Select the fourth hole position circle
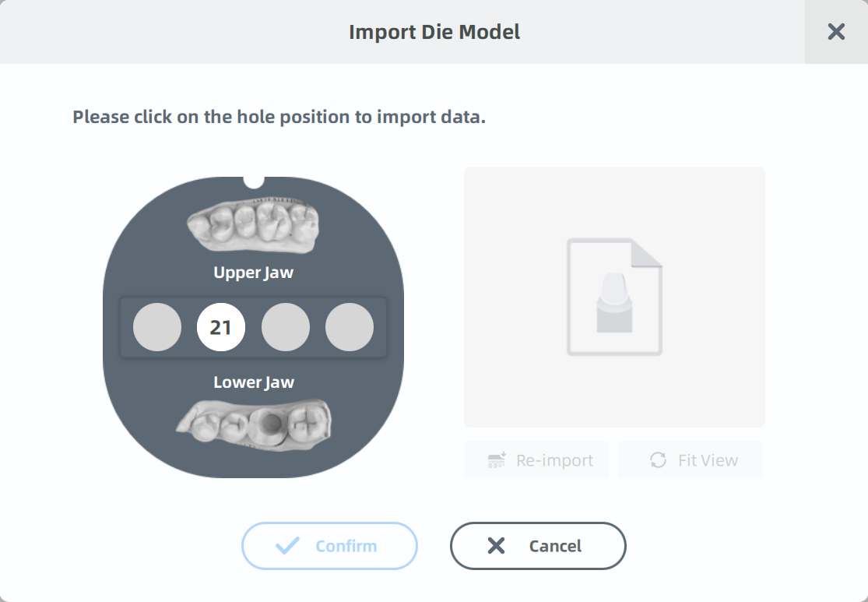868x602 pixels. point(350,327)
